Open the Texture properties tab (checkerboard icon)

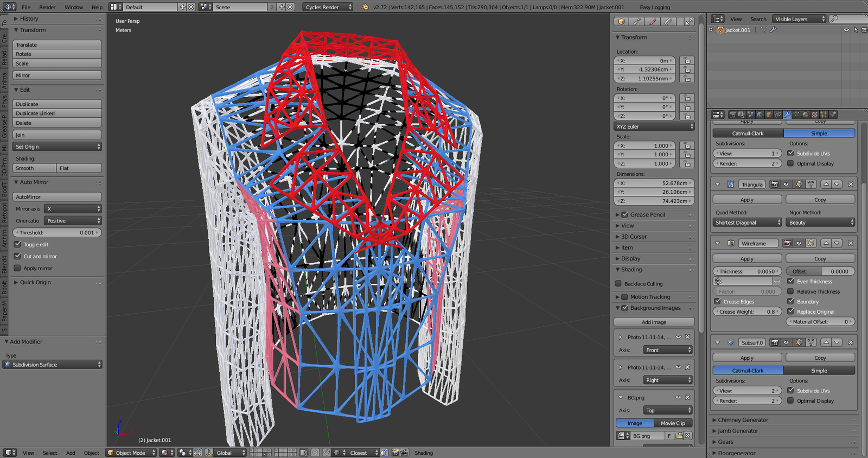pyautogui.click(x=815, y=114)
